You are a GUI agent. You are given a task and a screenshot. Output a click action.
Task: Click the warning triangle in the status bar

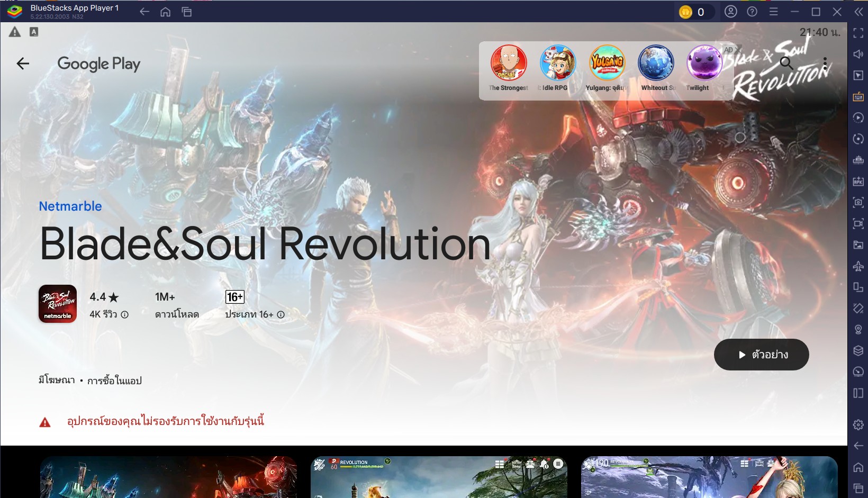[x=15, y=32]
